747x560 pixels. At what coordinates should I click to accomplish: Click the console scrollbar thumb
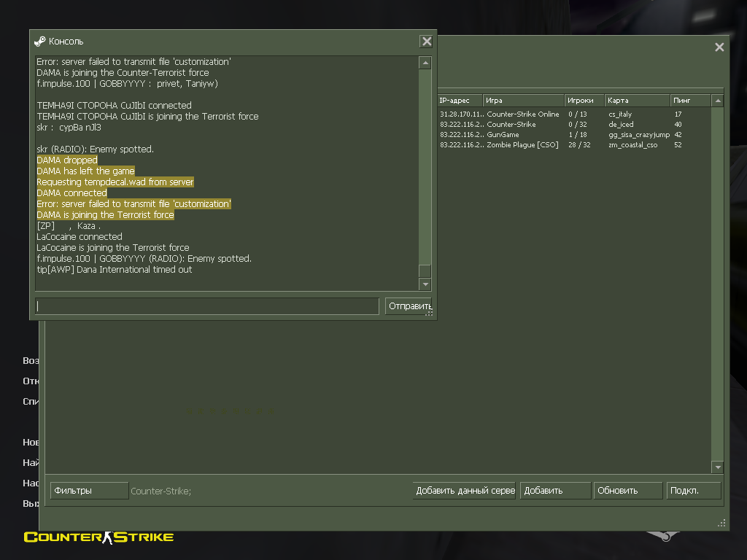point(425,271)
